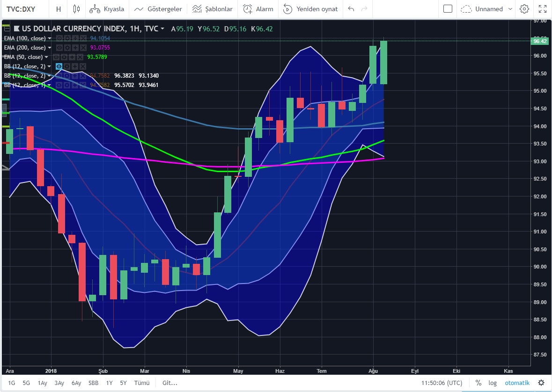Viewport: 552px width, 392px height.
Task: Open timezone menu at 11:50:06 (UTC)
Action: coord(442,383)
